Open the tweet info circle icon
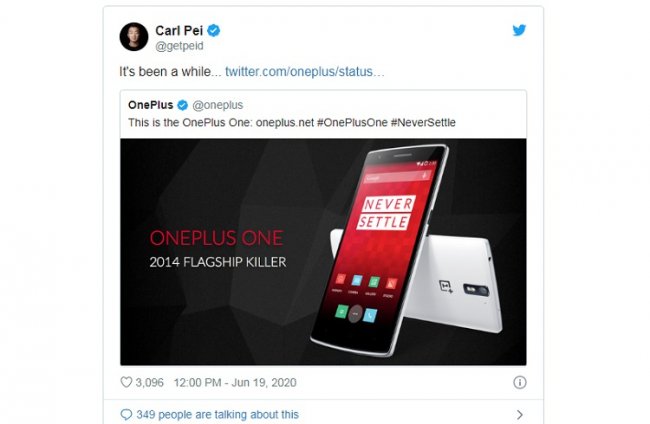Viewport: 650px width, 424px height. pos(520,382)
